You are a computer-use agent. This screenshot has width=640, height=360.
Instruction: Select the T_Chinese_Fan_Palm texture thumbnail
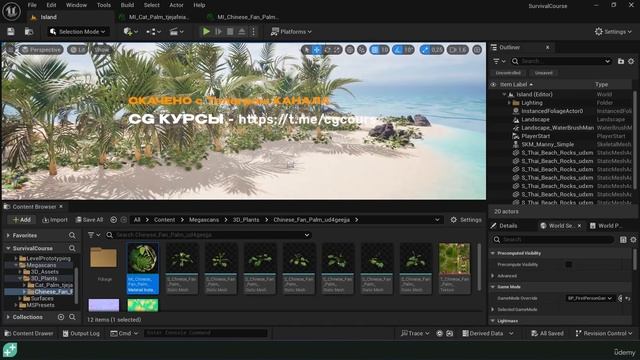tap(454, 268)
